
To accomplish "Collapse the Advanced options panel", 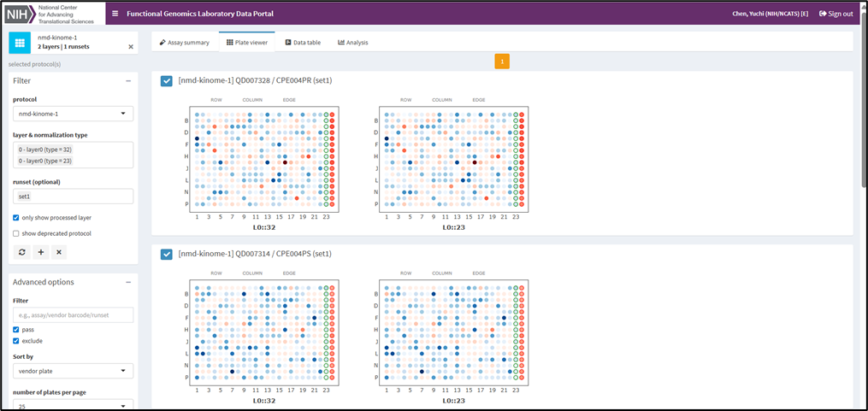I will [x=127, y=282].
